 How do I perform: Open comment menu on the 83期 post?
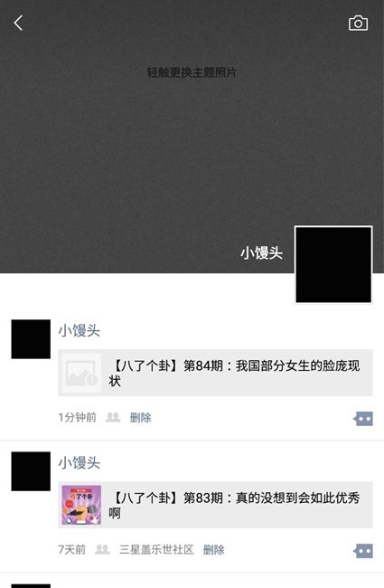point(363,551)
